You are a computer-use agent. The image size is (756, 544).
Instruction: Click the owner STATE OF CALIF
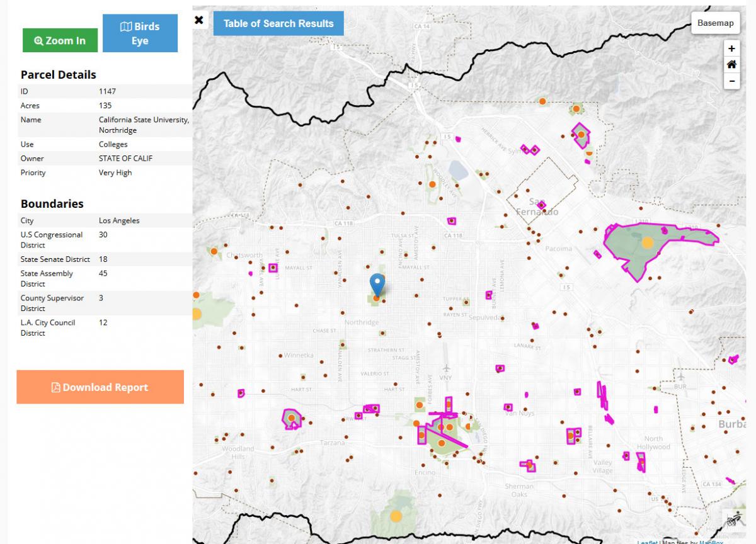pyautogui.click(x=125, y=158)
